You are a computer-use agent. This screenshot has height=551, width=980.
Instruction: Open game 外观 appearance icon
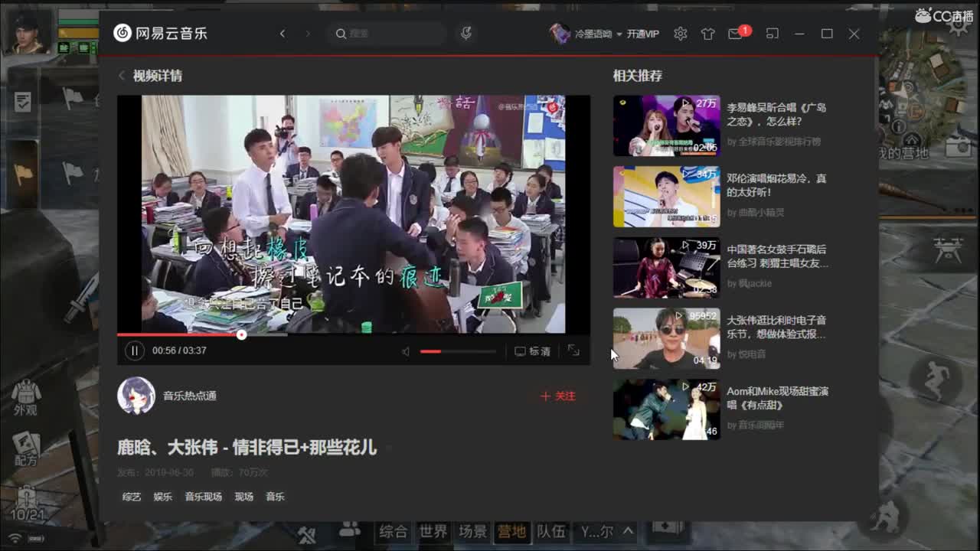25,397
